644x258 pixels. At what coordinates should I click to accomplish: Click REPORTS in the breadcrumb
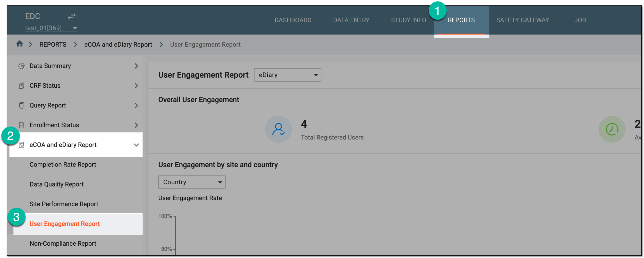coord(53,45)
